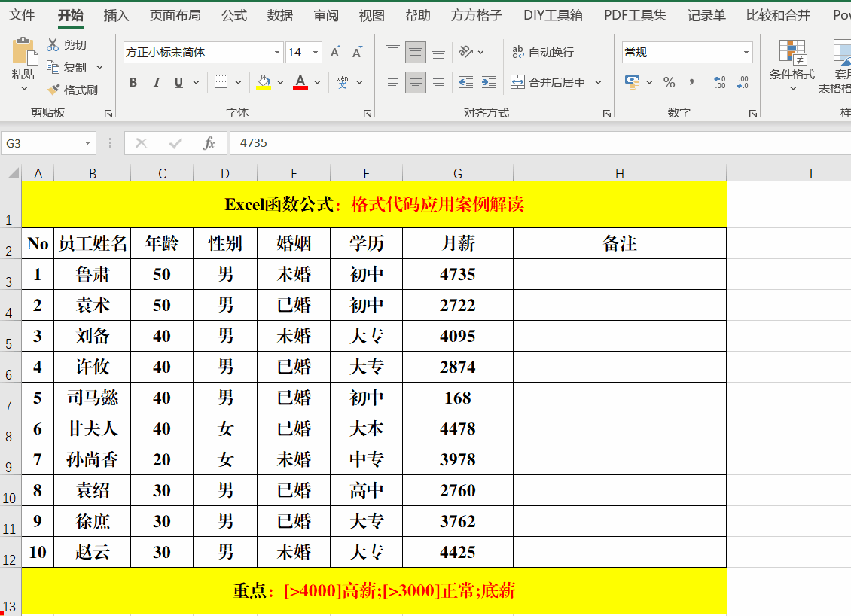Decrease decimal places
851x616 pixels.
743,82
